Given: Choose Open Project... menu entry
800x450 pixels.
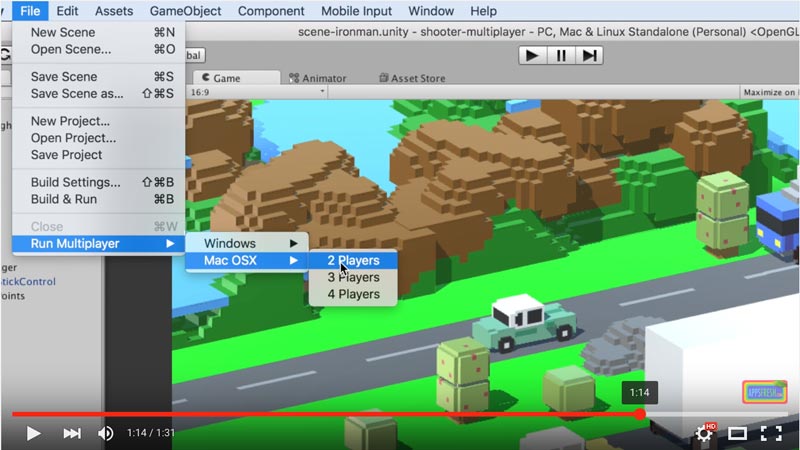Looking at the screenshot, I should 99,138.
